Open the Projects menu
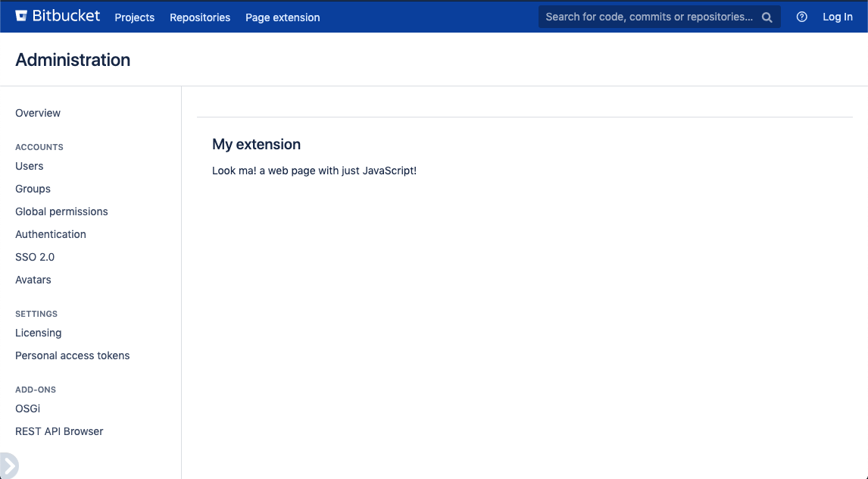The width and height of the screenshot is (868, 479). (134, 17)
